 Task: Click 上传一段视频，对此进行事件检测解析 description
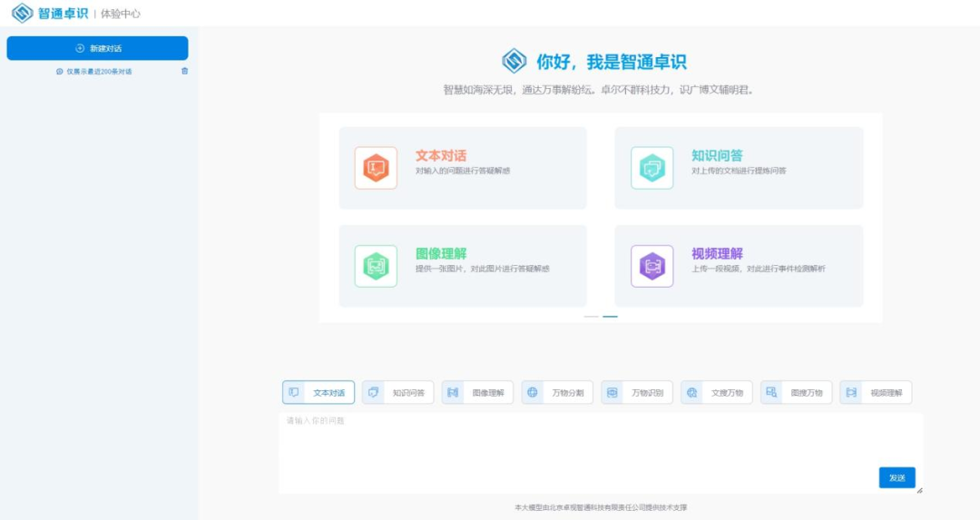(758, 269)
